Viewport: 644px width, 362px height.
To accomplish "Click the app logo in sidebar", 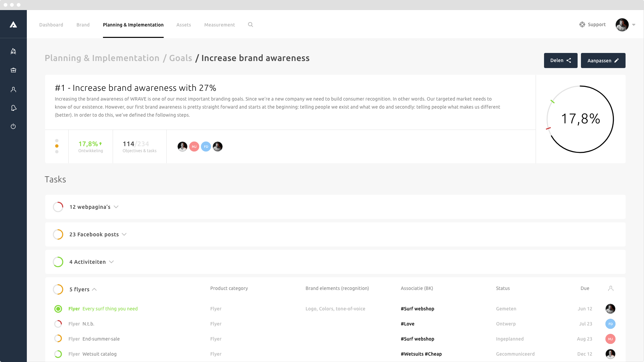I will pyautogui.click(x=13, y=24).
